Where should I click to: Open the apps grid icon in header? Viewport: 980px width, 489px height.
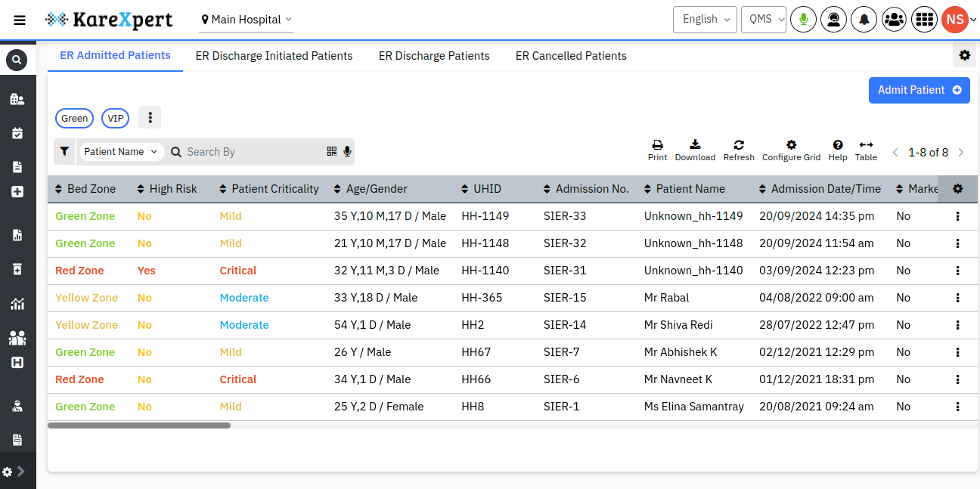tap(924, 19)
